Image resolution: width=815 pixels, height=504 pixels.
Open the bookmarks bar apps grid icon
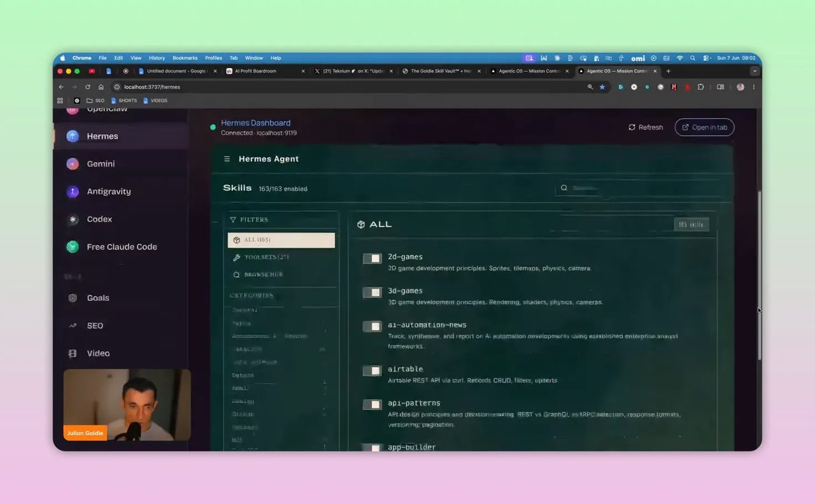pos(60,101)
